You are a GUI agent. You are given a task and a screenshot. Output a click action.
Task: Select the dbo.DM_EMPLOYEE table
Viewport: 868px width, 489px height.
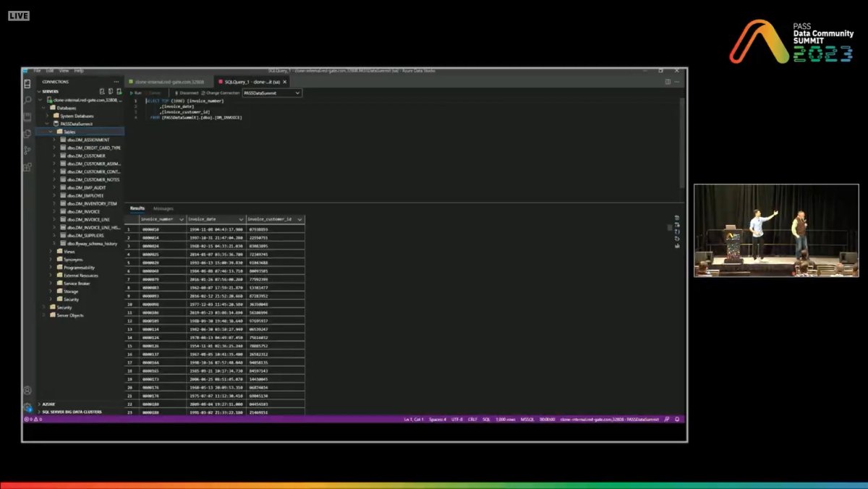[85, 195]
